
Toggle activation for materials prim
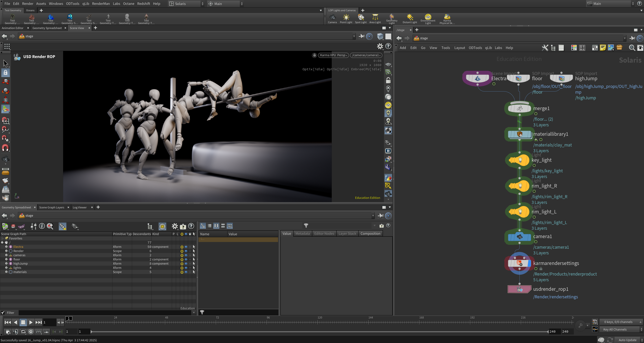pos(182,272)
